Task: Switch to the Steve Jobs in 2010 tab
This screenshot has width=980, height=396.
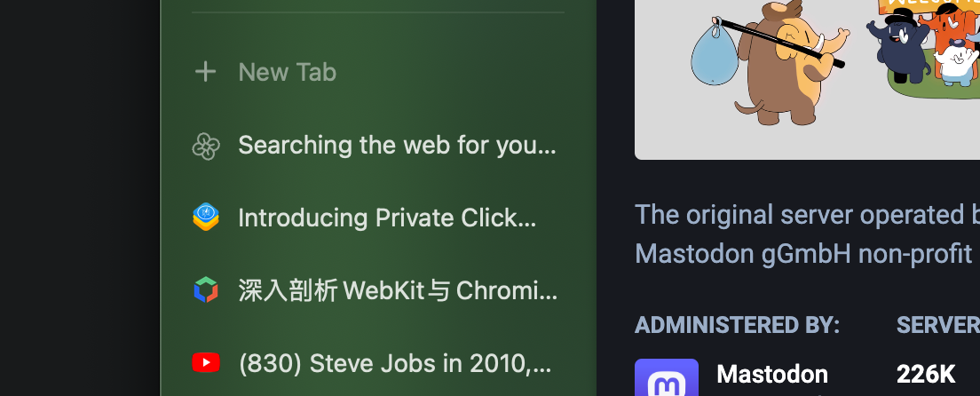Action: coord(395,362)
